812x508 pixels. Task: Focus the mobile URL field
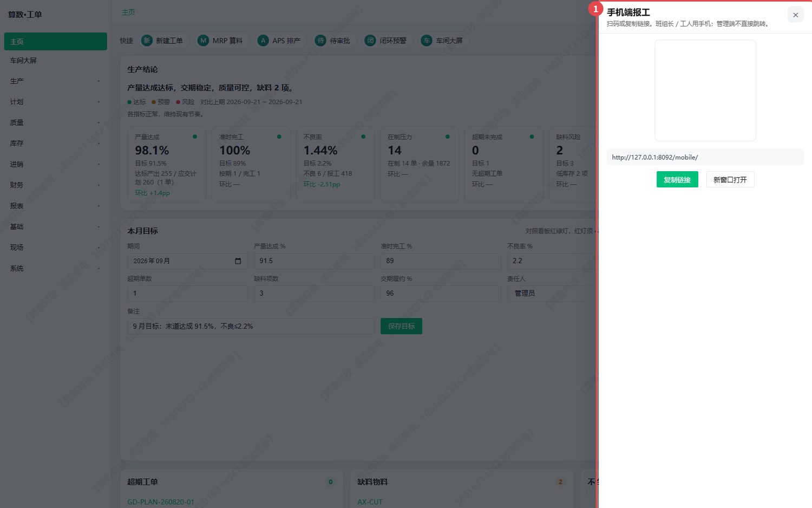pyautogui.click(x=705, y=157)
